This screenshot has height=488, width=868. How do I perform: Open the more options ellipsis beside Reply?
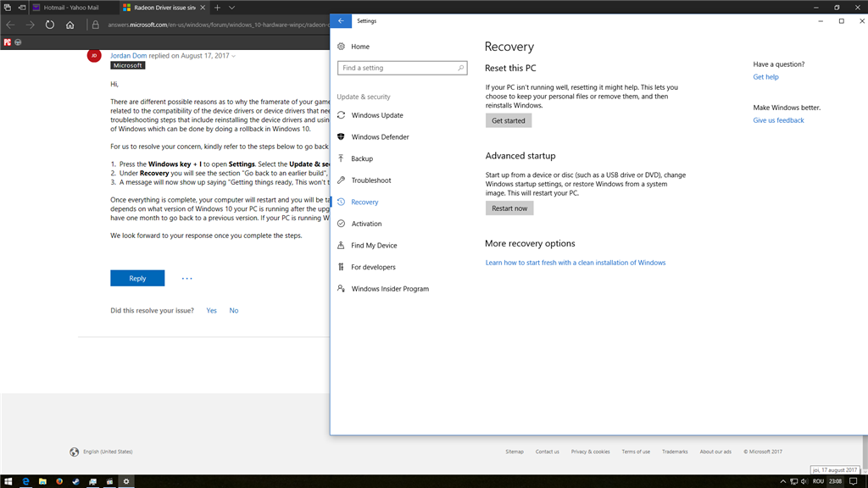(x=187, y=278)
